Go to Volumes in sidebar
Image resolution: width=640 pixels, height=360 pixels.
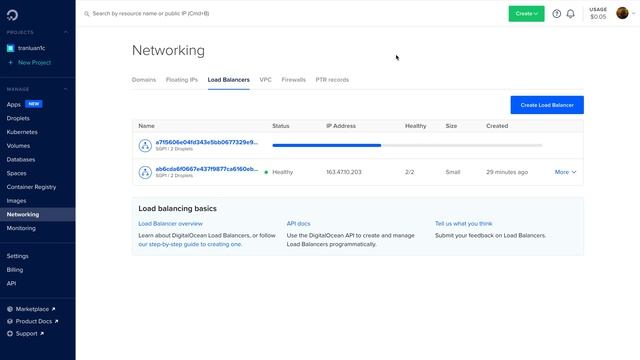point(18,146)
